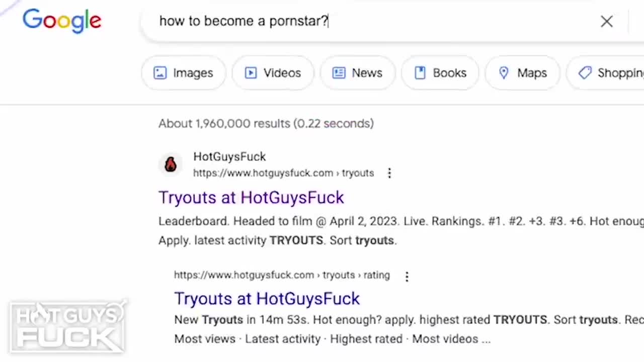This screenshot has width=644, height=362.
Task: Click the Maps pin icon
Action: pyautogui.click(x=504, y=73)
